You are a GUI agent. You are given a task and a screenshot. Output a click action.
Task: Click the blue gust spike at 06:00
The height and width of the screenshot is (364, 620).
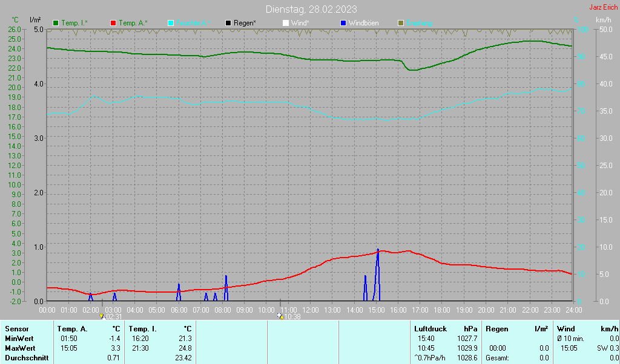click(x=179, y=293)
